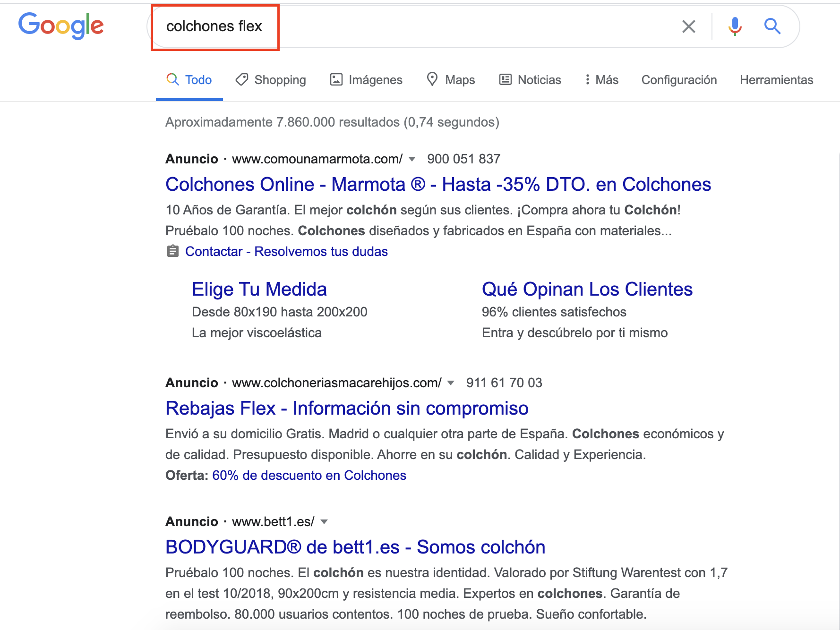Click the Google logo

click(61, 26)
